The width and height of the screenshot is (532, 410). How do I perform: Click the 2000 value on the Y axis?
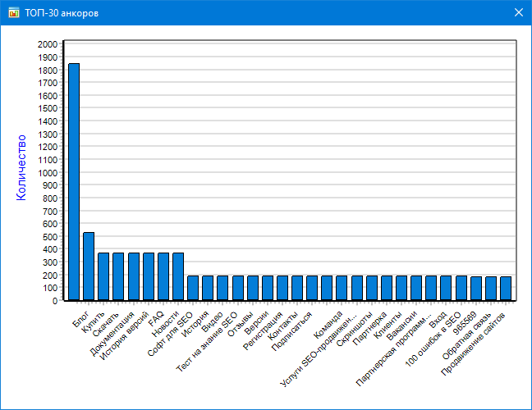click(48, 44)
